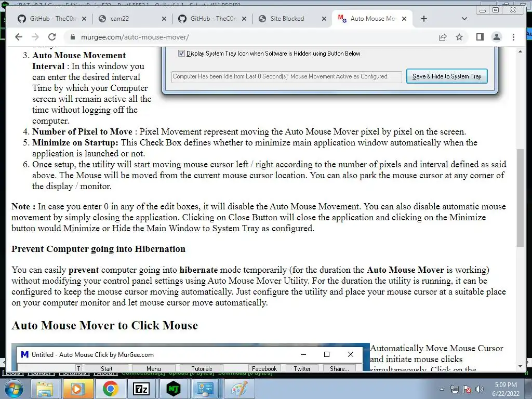Image resolution: width=532 pixels, height=399 pixels.
Task: Open 7-Zip from the taskbar
Action: coord(141,389)
